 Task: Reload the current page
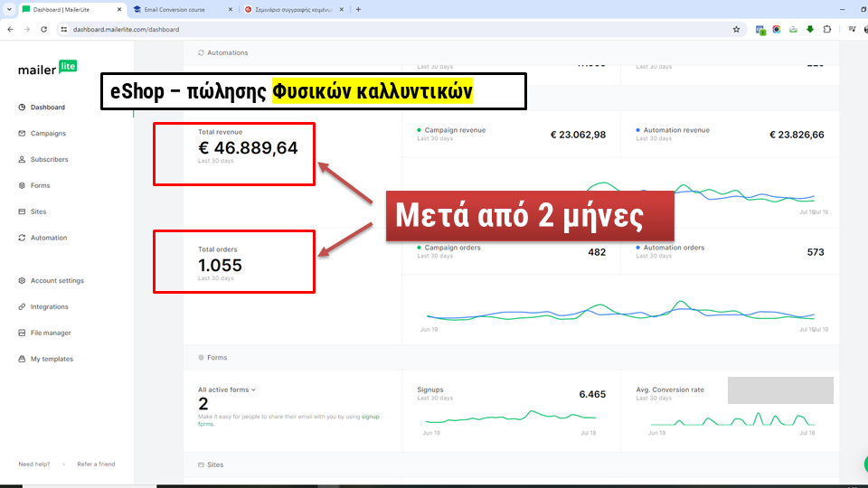pyautogui.click(x=43, y=29)
